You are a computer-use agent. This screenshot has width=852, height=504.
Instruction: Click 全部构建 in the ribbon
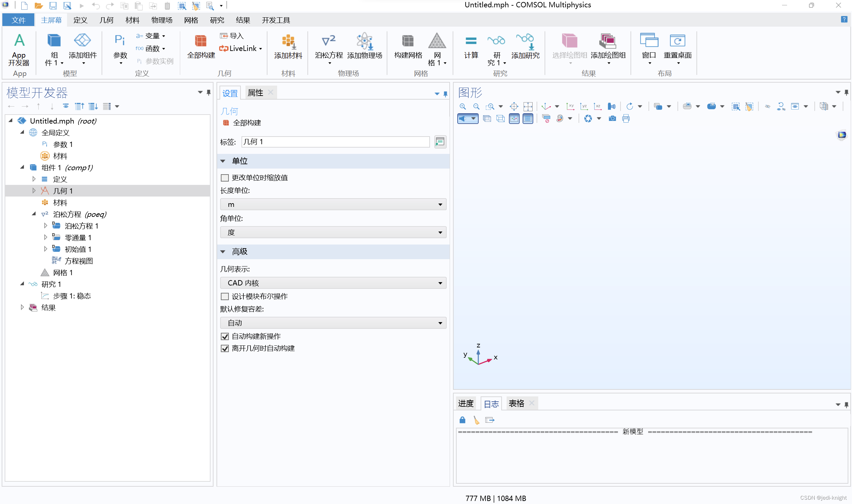(201, 47)
